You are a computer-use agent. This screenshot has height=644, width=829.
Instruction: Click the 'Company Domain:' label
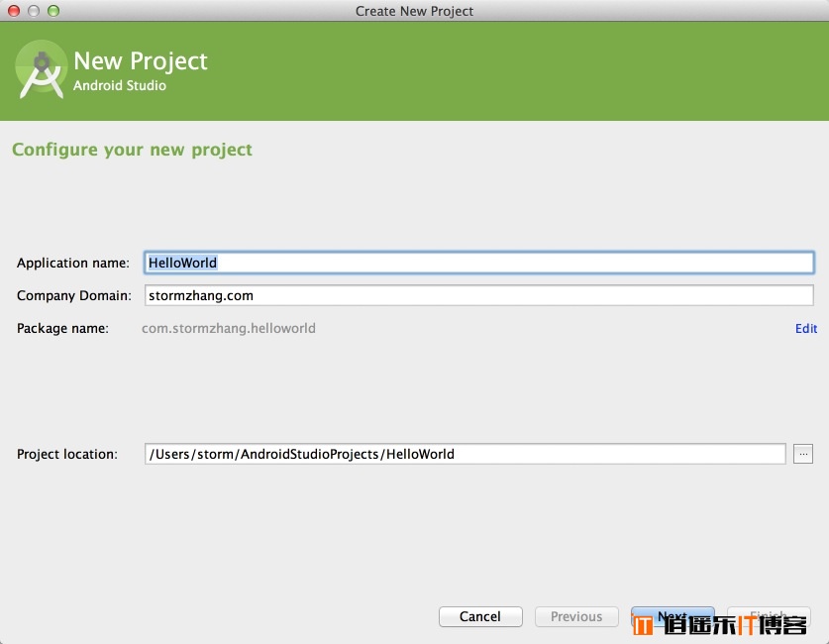tap(74, 295)
